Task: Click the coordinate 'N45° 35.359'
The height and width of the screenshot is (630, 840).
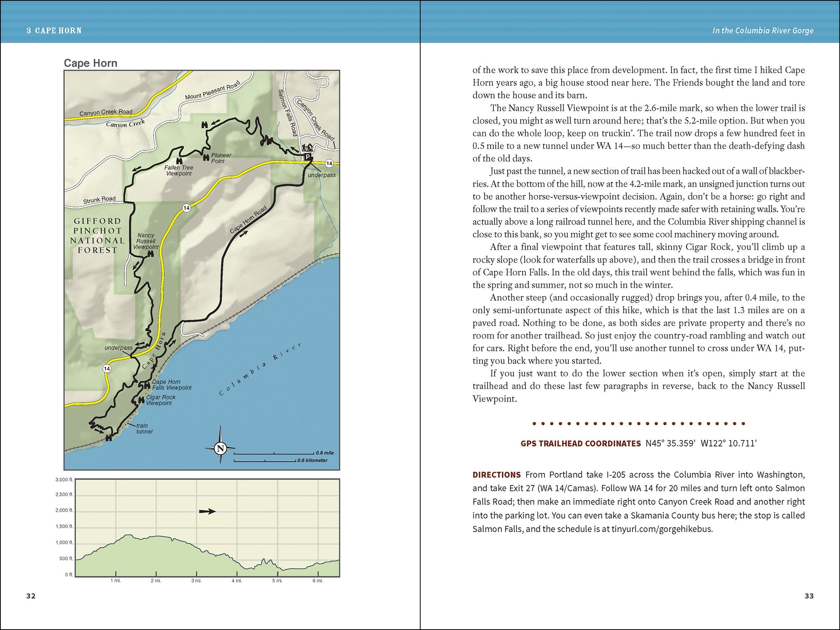Action: [x=671, y=443]
